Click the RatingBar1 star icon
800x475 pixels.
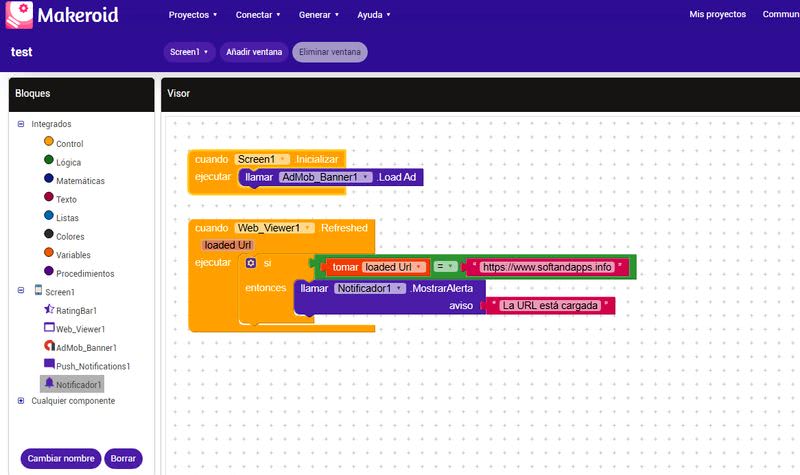coord(49,308)
